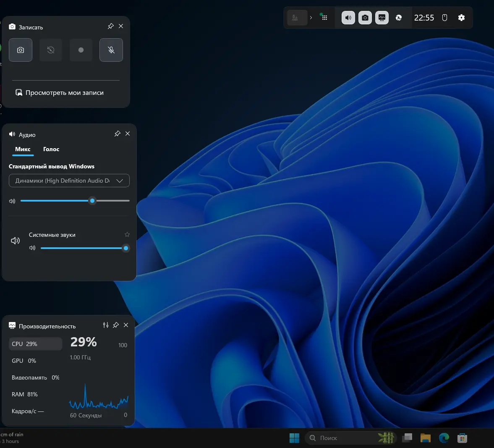
Task: Open Game Bar settings gear
Action: tap(461, 18)
